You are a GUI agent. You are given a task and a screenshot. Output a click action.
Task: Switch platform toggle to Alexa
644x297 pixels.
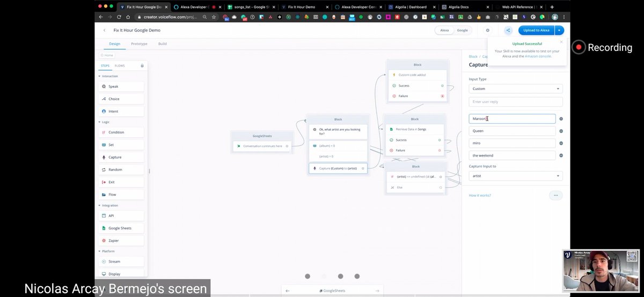coord(444,31)
